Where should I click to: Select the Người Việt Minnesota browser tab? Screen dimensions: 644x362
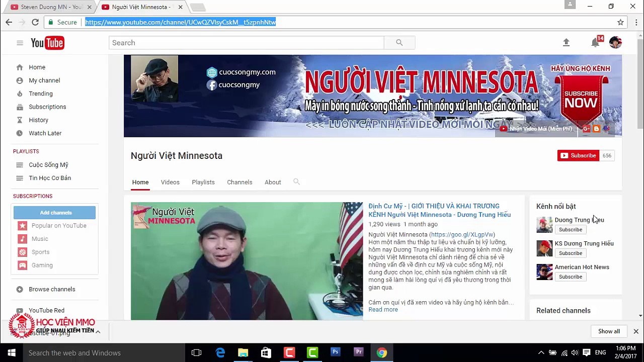pos(140,7)
